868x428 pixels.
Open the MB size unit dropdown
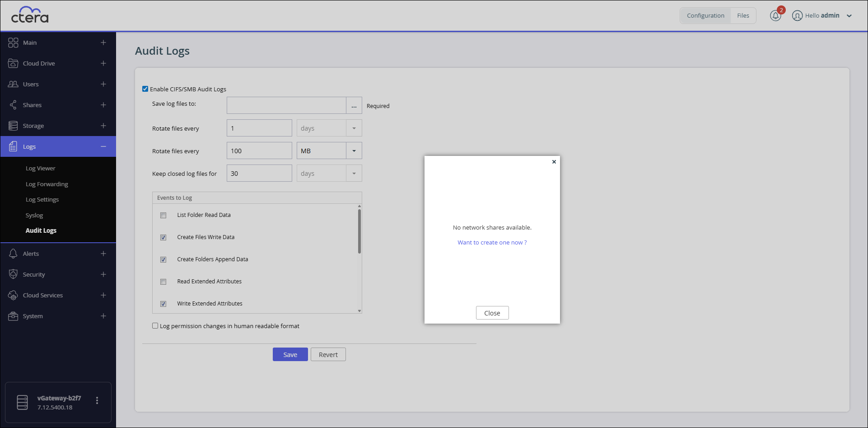pyautogui.click(x=354, y=151)
